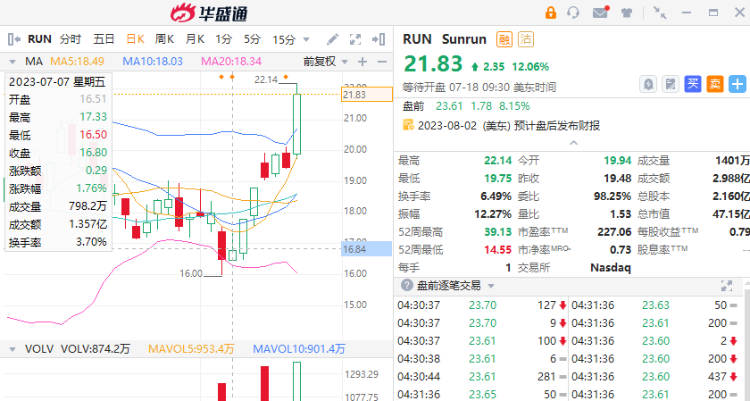Click the 沽 short badge
750x401 pixels.
click(x=526, y=39)
